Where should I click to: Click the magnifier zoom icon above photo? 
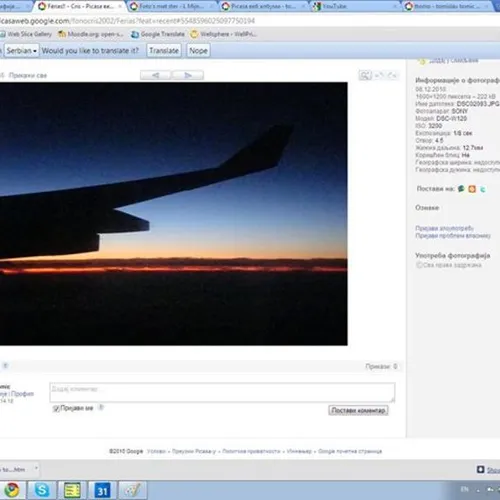click(x=365, y=75)
